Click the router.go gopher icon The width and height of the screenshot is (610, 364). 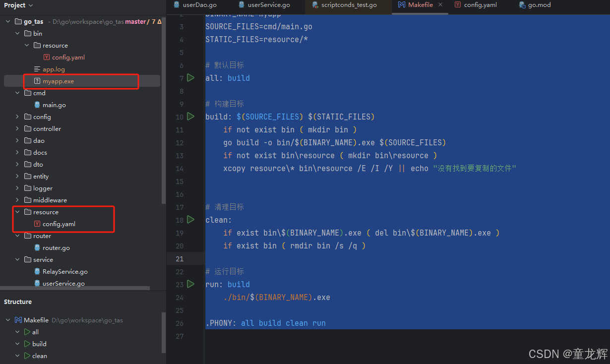37,248
